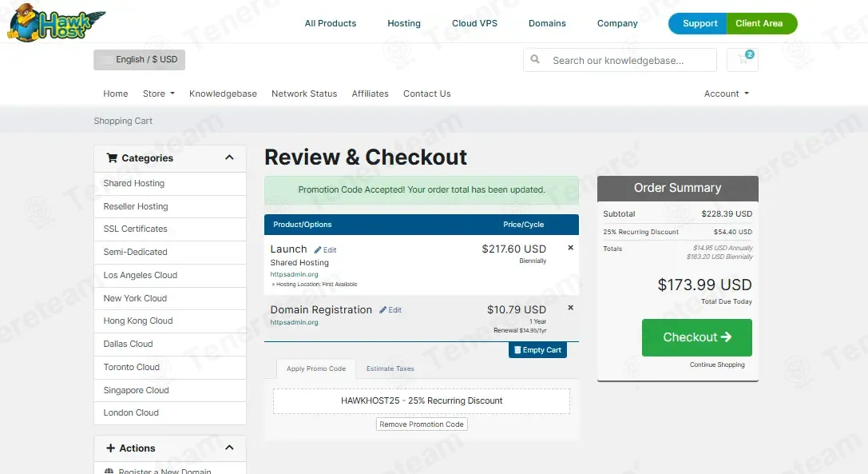Click the HAWKHOST25 promo code text
This screenshot has width=868, height=474.
point(422,400)
